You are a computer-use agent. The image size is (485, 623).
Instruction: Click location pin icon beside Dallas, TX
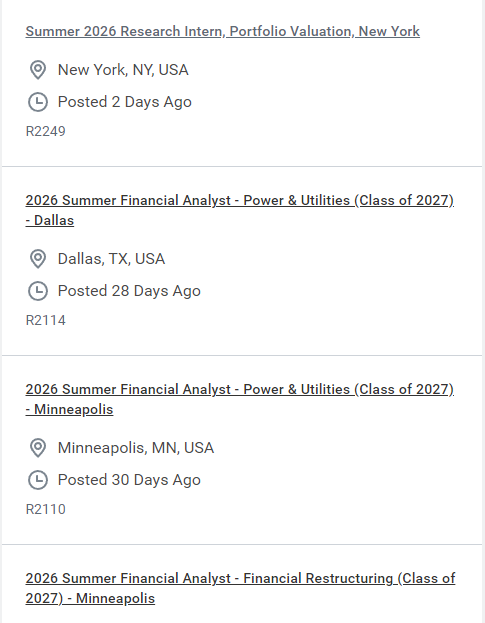38,259
